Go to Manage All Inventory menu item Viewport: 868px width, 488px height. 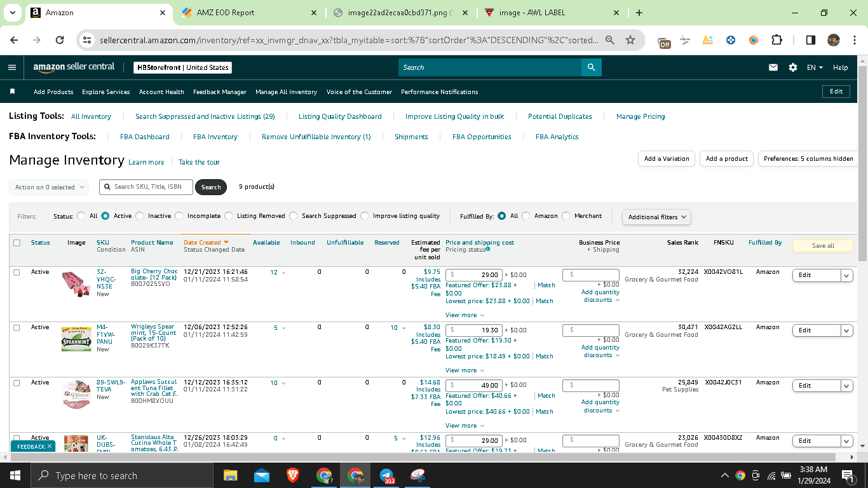tap(286, 92)
